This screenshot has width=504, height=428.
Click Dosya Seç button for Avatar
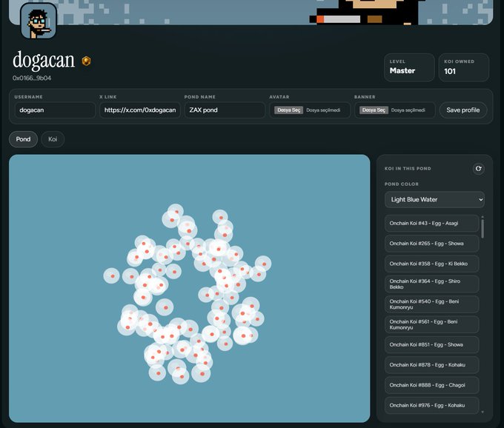[x=288, y=110]
